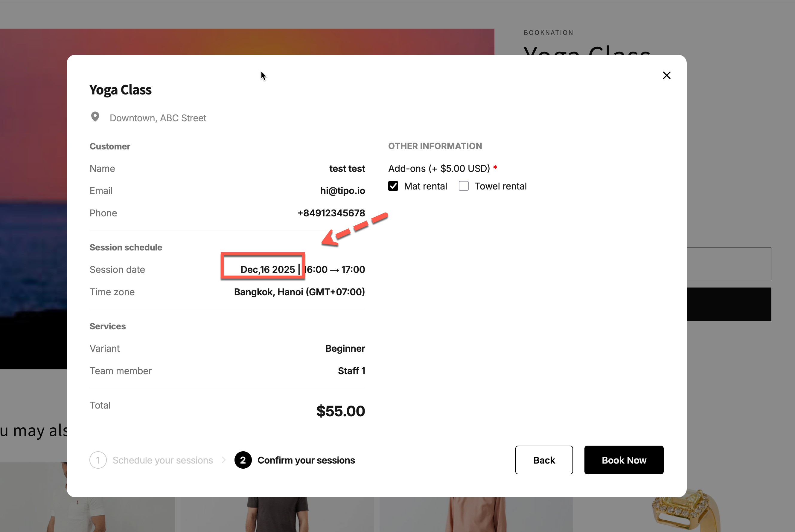The height and width of the screenshot is (532, 795).
Task: Go to Schedule your sessions step
Action: tap(163, 460)
